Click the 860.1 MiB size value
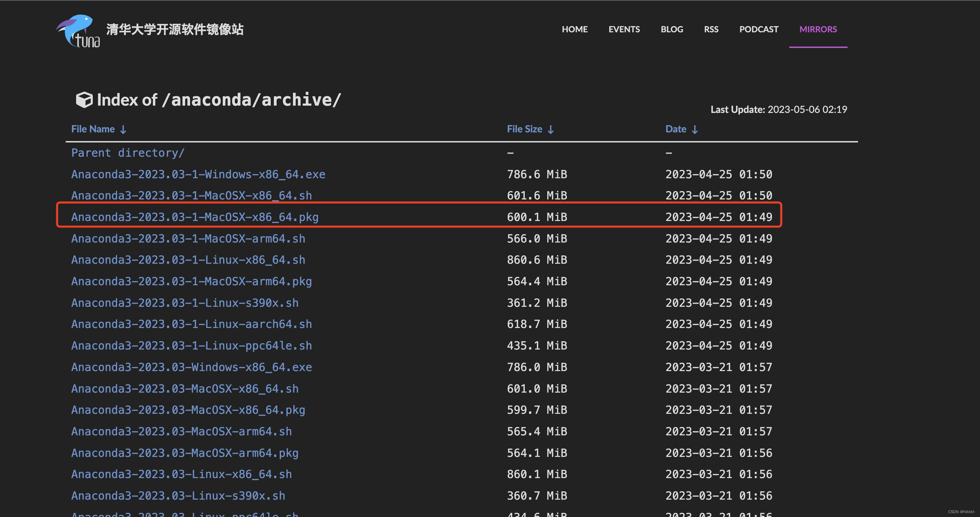This screenshot has height=517, width=980. [537, 474]
